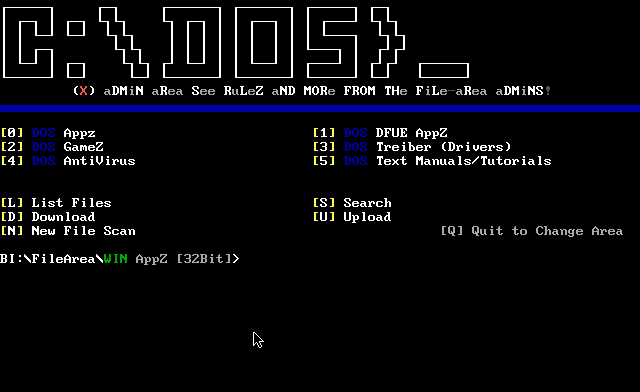Choose the [D] Download command

tap(48, 217)
